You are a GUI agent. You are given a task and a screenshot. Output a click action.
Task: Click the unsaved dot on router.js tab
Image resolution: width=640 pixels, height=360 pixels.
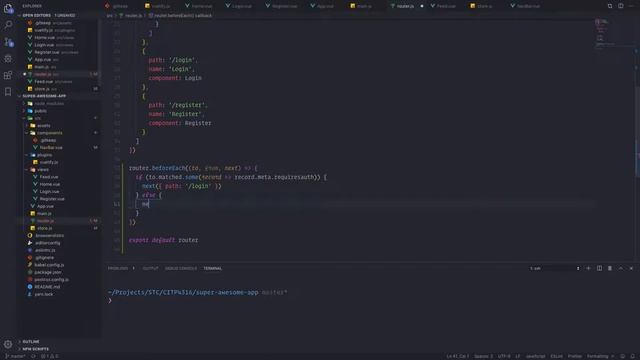422,6
